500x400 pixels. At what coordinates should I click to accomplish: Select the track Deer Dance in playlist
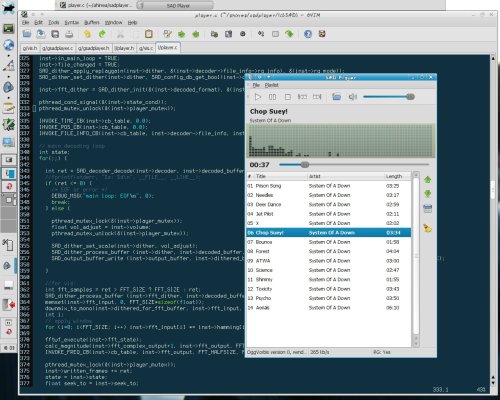[329, 204]
